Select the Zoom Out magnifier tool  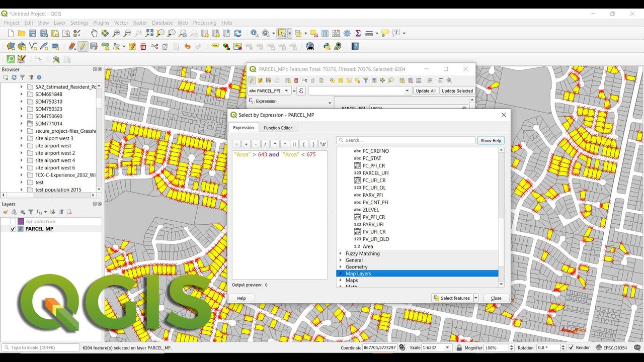(x=127, y=33)
